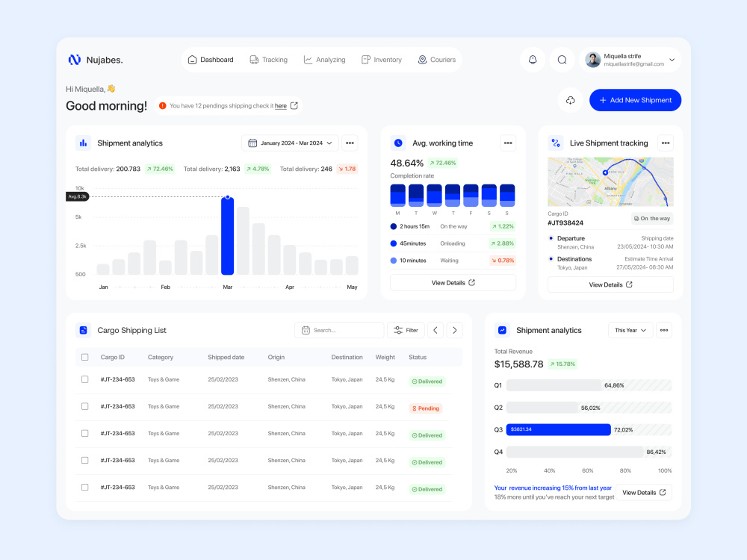
Task: Click the Cargo ID #JT938424 text
Action: [x=565, y=223]
